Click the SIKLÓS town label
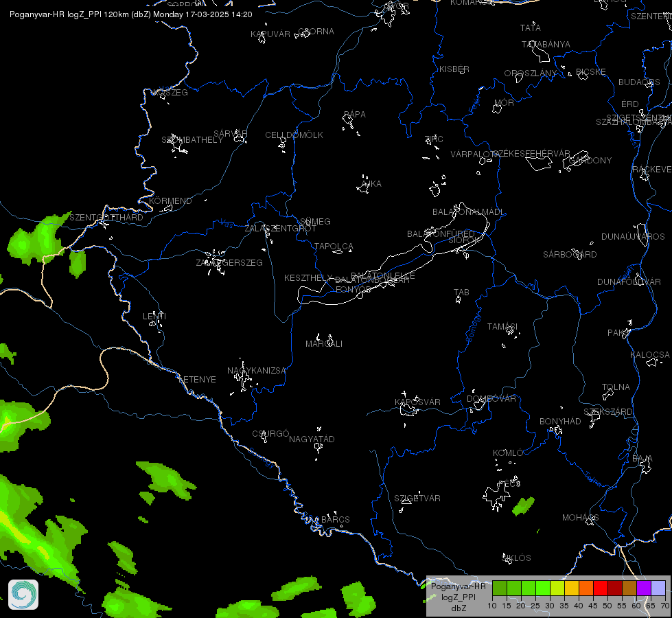The width and height of the screenshot is (672, 618). click(x=516, y=558)
